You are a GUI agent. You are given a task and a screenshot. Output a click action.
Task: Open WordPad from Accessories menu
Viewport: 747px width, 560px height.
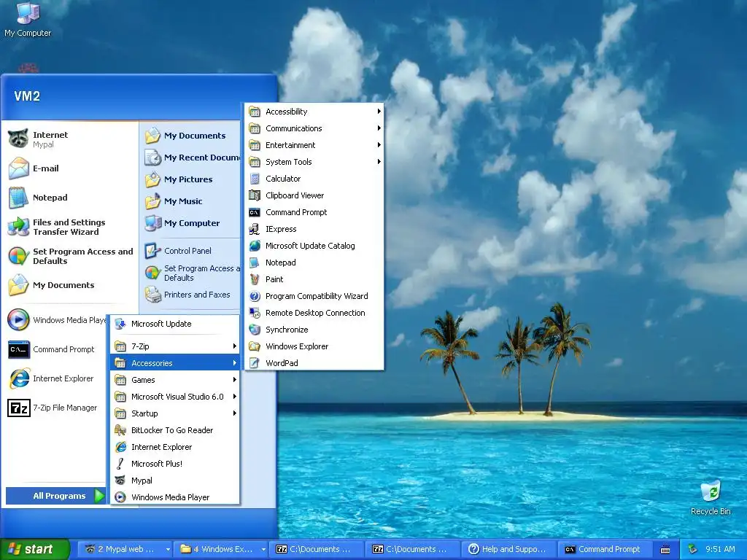(x=314, y=363)
